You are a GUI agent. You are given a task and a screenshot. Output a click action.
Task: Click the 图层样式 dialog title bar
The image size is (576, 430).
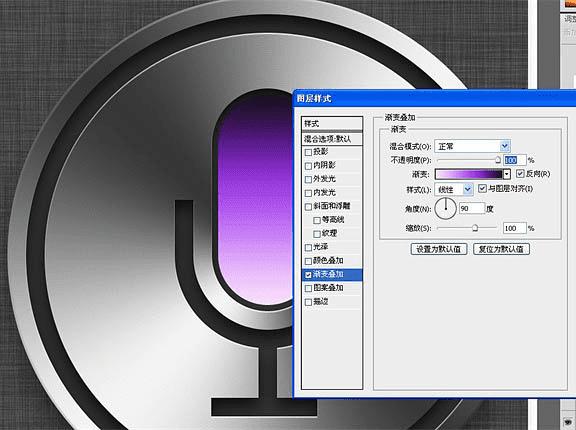tap(435, 98)
